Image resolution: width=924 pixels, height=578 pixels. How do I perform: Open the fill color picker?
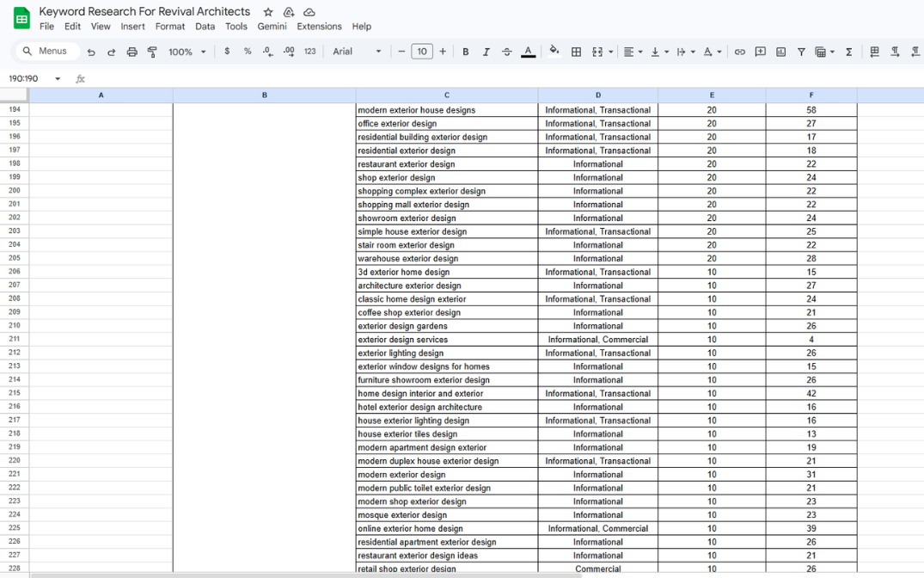point(554,52)
